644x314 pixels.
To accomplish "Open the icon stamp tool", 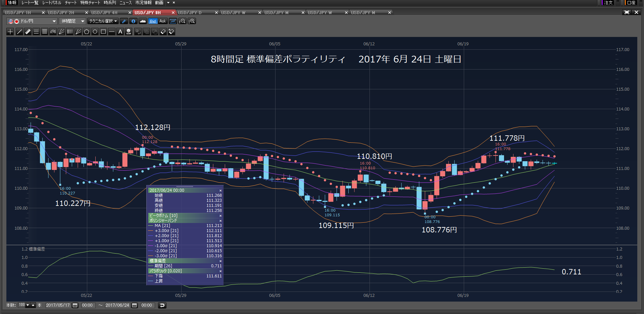I will (129, 32).
